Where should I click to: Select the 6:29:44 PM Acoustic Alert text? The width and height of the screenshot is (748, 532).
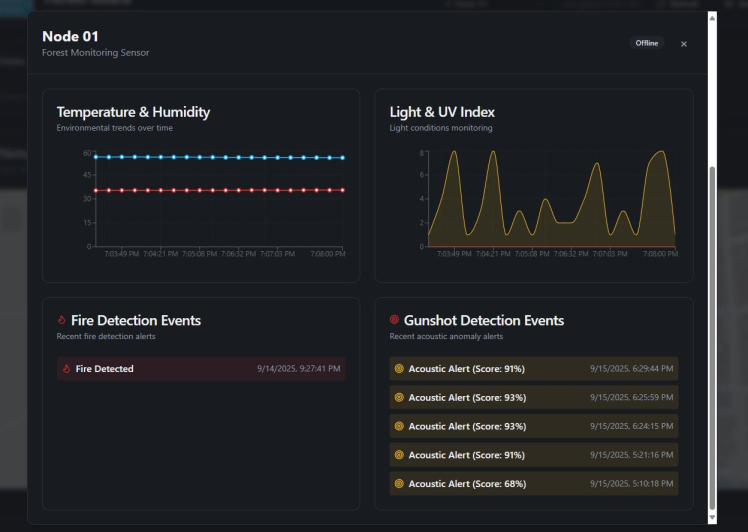click(466, 369)
